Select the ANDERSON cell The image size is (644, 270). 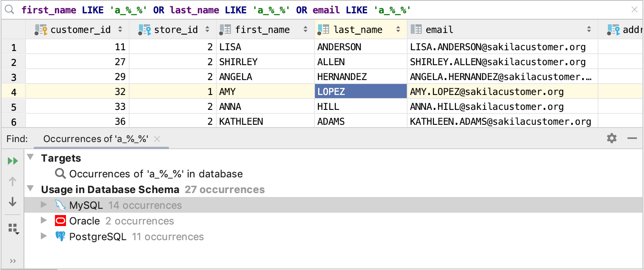coord(361,47)
